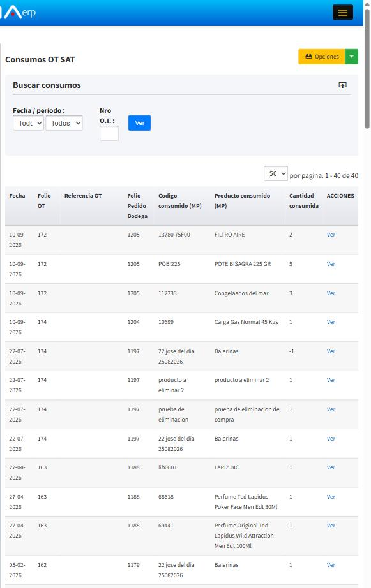View the Congelaados del mar consumption
Screen dimensions: 371x588
click(x=331, y=293)
